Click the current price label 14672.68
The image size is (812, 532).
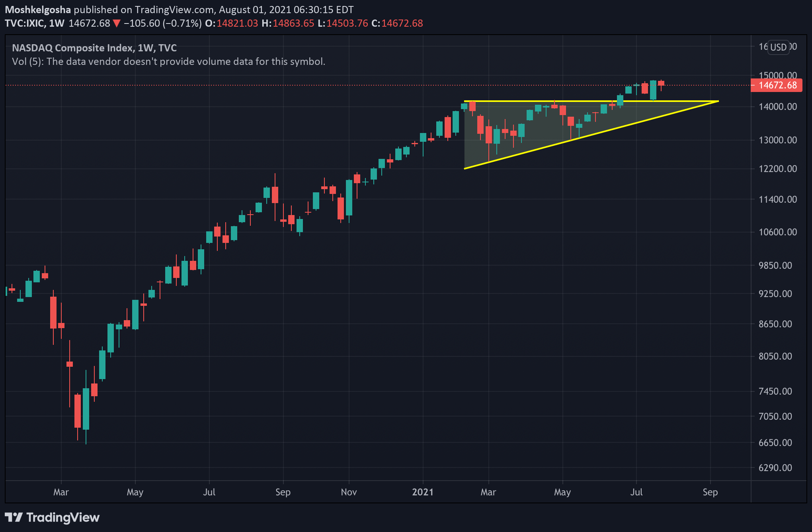(x=776, y=85)
